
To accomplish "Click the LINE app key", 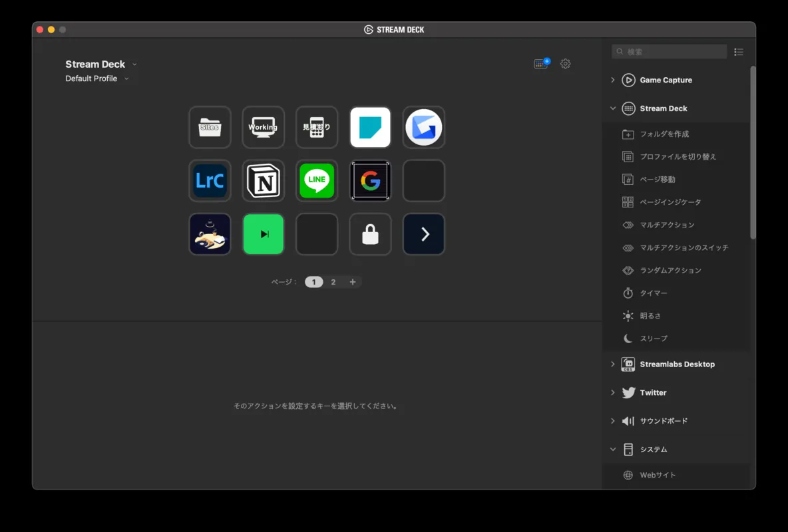I will [x=317, y=180].
